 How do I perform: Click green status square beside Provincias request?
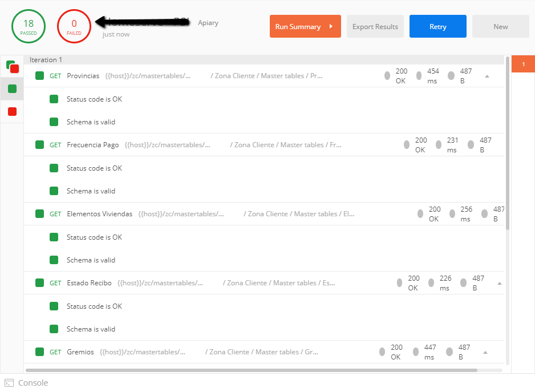pyautogui.click(x=39, y=75)
